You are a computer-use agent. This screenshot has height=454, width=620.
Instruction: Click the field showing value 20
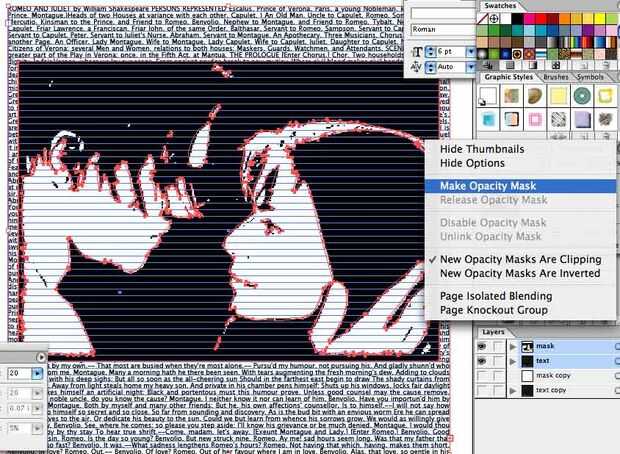tap(19, 373)
